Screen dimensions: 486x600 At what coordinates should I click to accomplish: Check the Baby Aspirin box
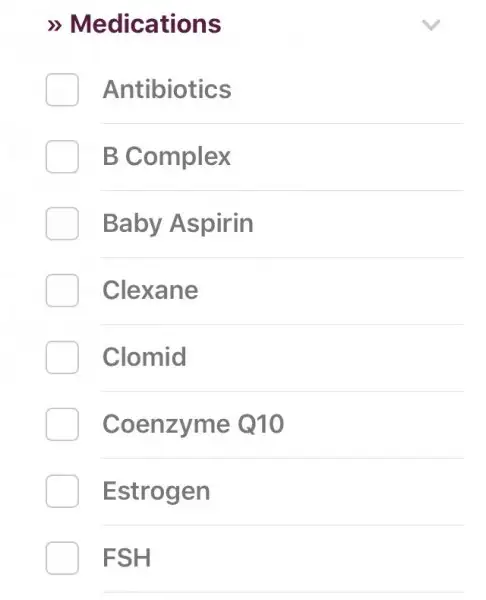[x=62, y=223]
